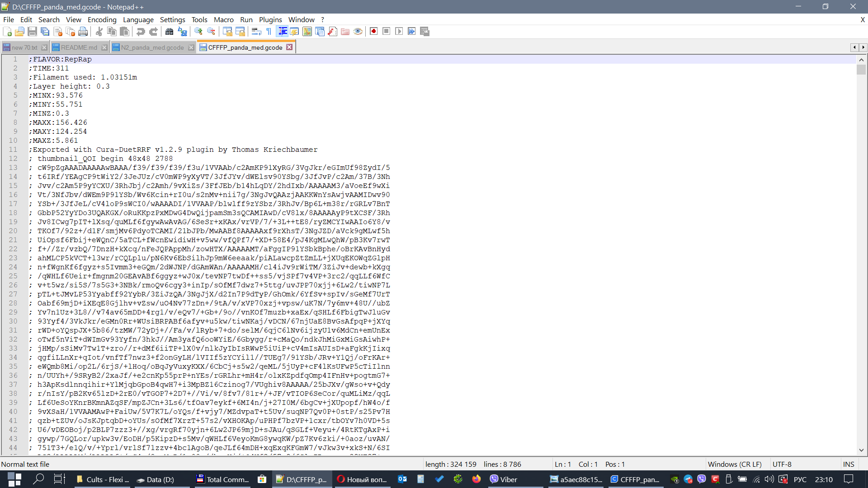Close the CFFFP_panda_med.gcode tab
This screenshot has height=488, width=868.
coord(289,47)
